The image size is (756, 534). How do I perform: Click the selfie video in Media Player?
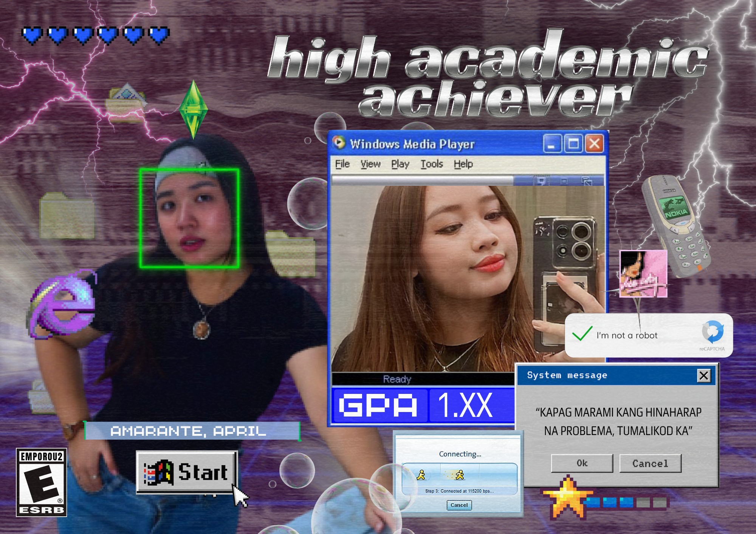pyautogui.click(x=468, y=279)
